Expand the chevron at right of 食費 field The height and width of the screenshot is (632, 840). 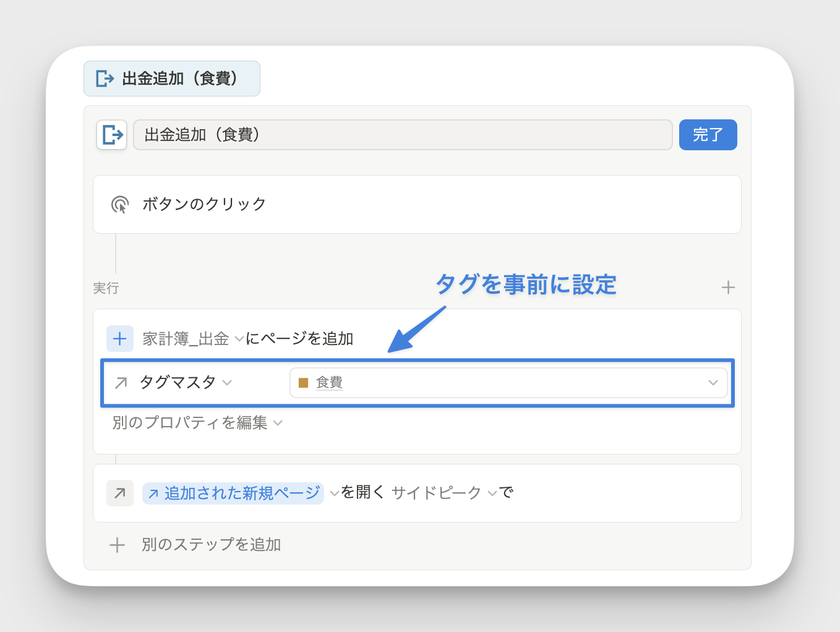713,383
